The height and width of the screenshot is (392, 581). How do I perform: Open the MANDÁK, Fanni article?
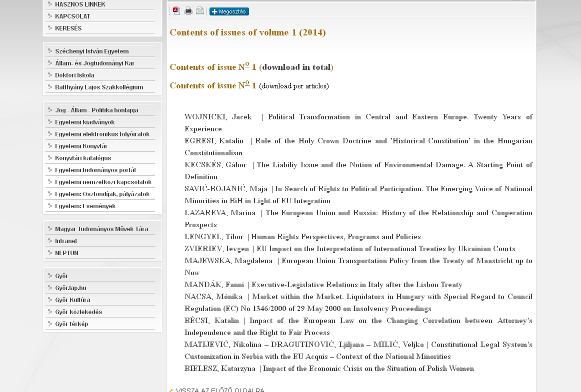[323, 285]
